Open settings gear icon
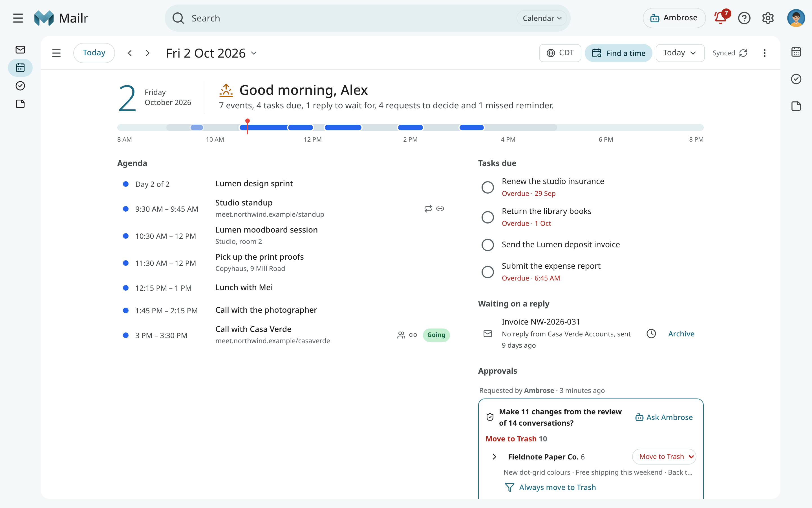 [768, 18]
